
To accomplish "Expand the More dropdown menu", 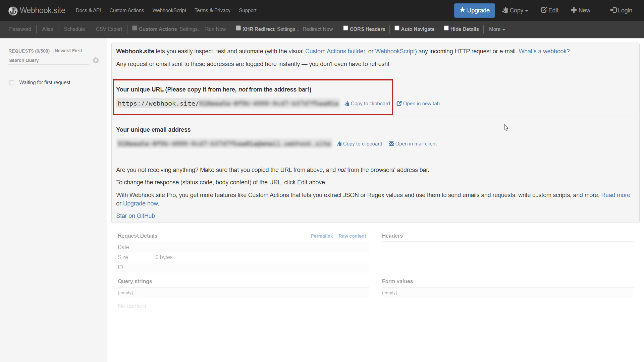I will 497,29.
